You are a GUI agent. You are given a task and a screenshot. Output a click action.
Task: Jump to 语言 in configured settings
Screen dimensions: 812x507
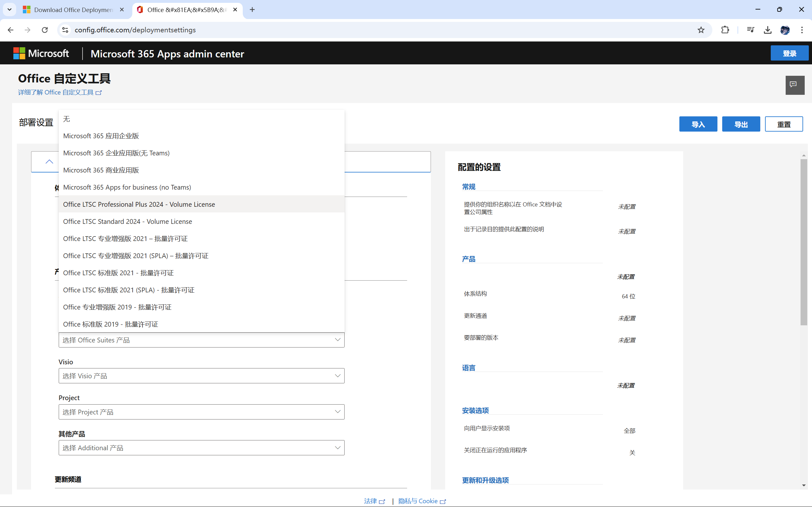coord(469,368)
